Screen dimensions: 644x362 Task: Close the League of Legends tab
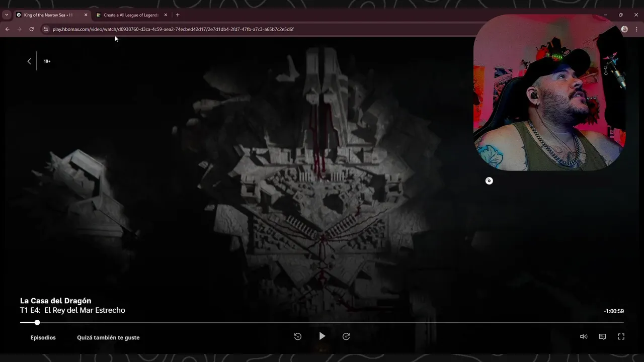[166, 15]
